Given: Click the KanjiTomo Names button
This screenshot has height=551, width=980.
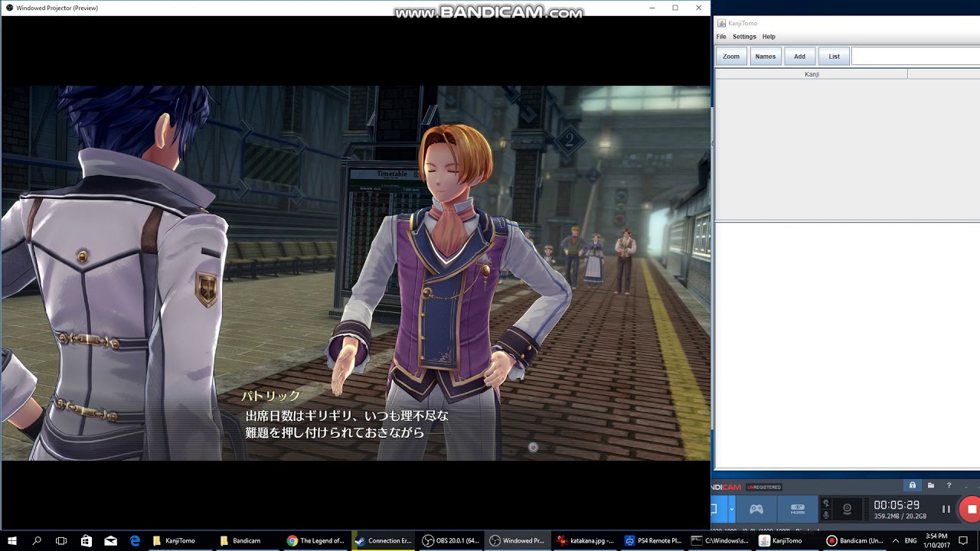Looking at the screenshot, I should [x=766, y=56].
